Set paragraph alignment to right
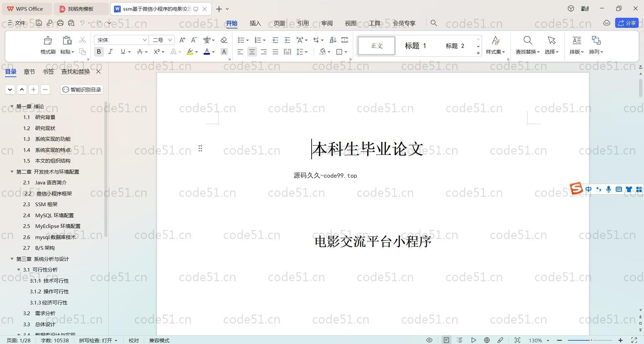This screenshot has width=644, height=344. [264, 52]
